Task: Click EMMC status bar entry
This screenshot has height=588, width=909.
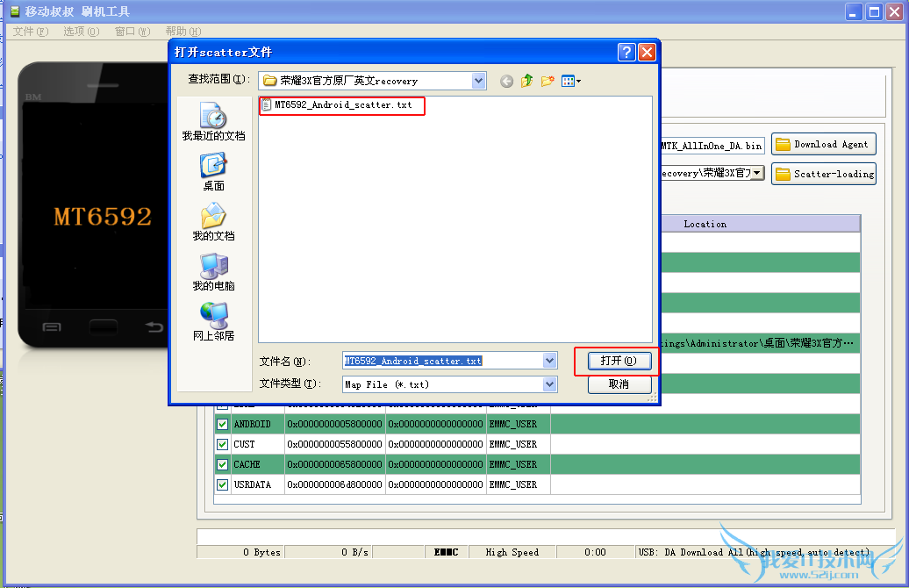Action: [447, 552]
